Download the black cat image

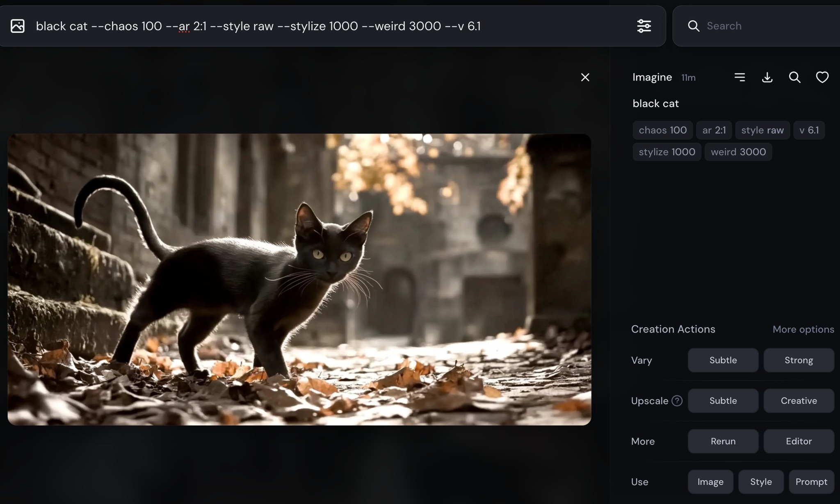coord(767,77)
